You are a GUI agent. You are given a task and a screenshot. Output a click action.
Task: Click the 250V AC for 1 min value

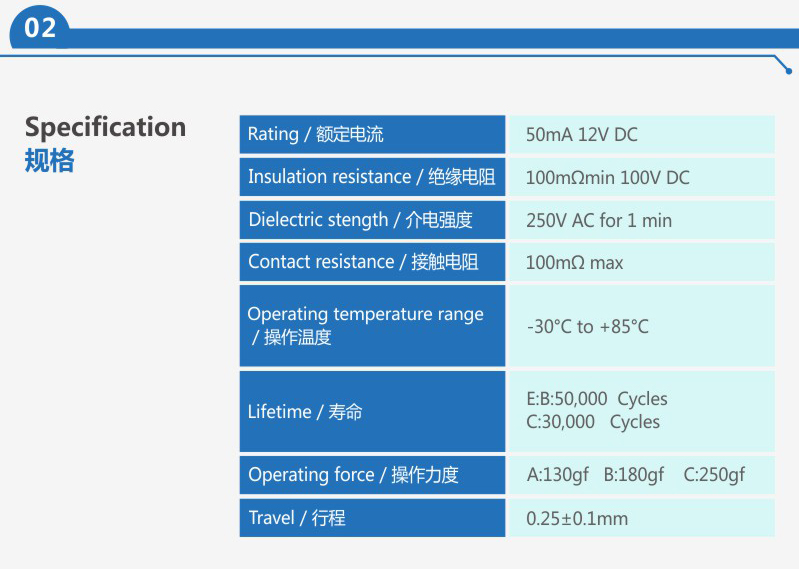pos(599,221)
